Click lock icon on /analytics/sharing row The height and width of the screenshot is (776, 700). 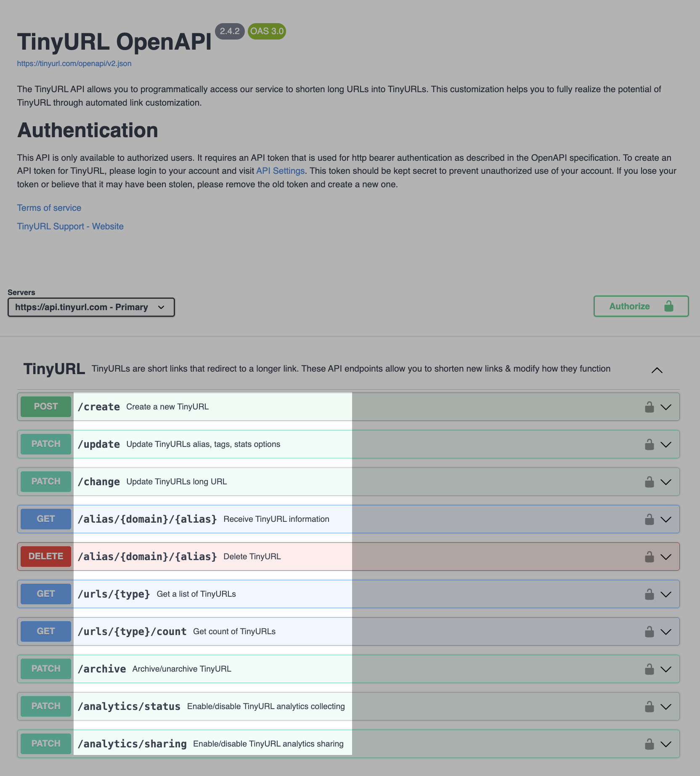click(649, 744)
